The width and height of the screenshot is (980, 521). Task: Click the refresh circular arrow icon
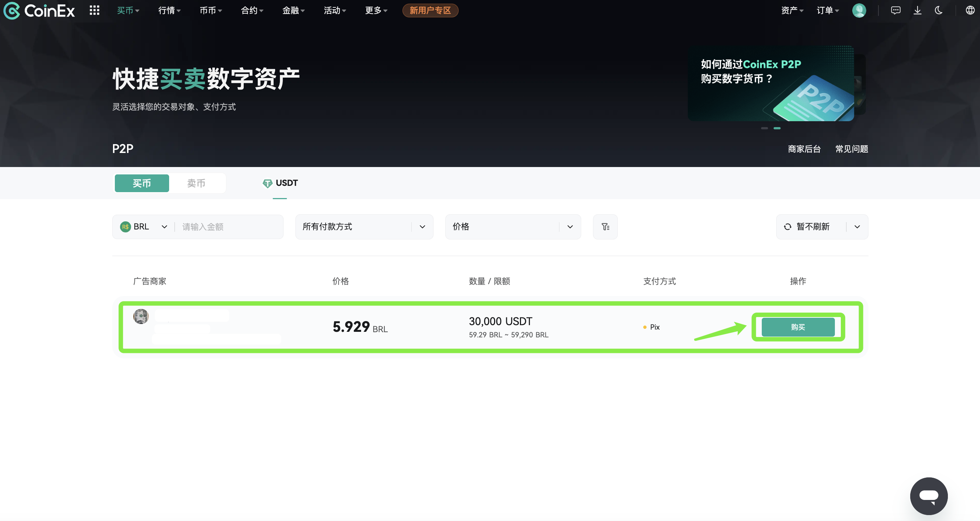pyautogui.click(x=787, y=227)
